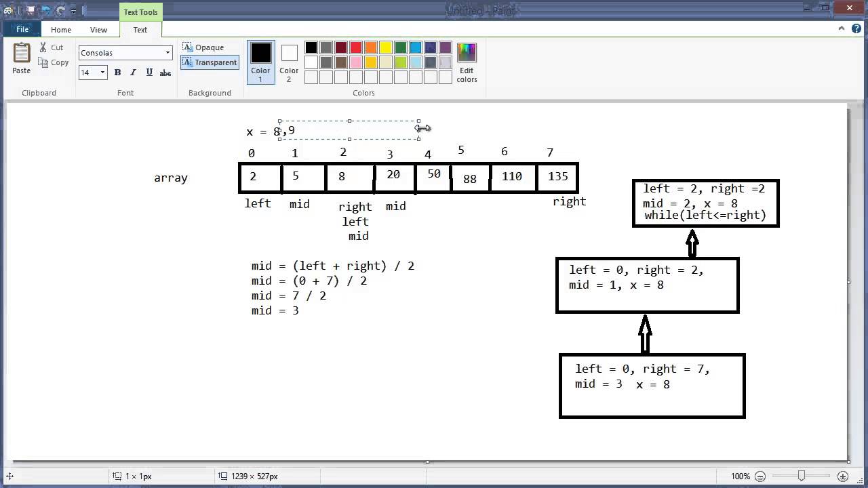The height and width of the screenshot is (488, 868).
Task: Switch to the Home tab
Action: (x=61, y=30)
